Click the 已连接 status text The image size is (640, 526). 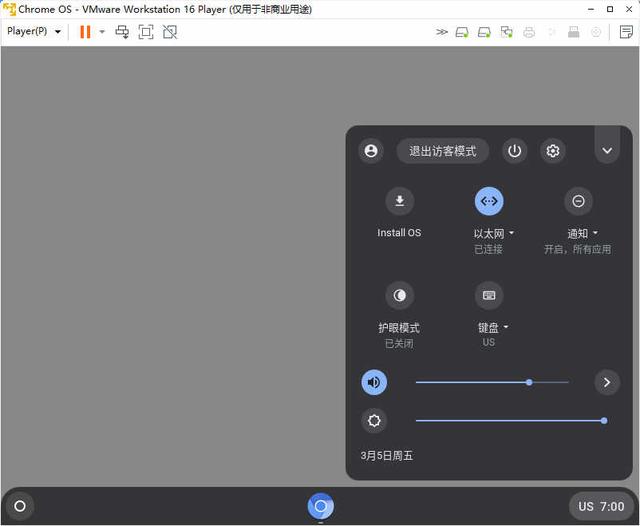pyautogui.click(x=489, y=249)
